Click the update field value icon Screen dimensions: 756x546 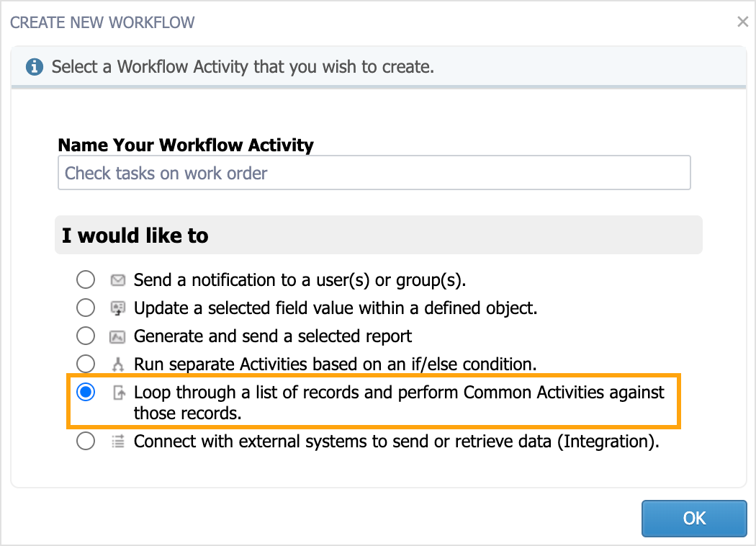point(117,308)
